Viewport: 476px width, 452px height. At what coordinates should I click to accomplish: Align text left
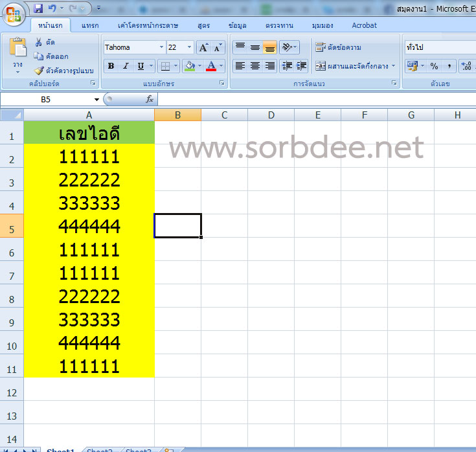(240, 66)
